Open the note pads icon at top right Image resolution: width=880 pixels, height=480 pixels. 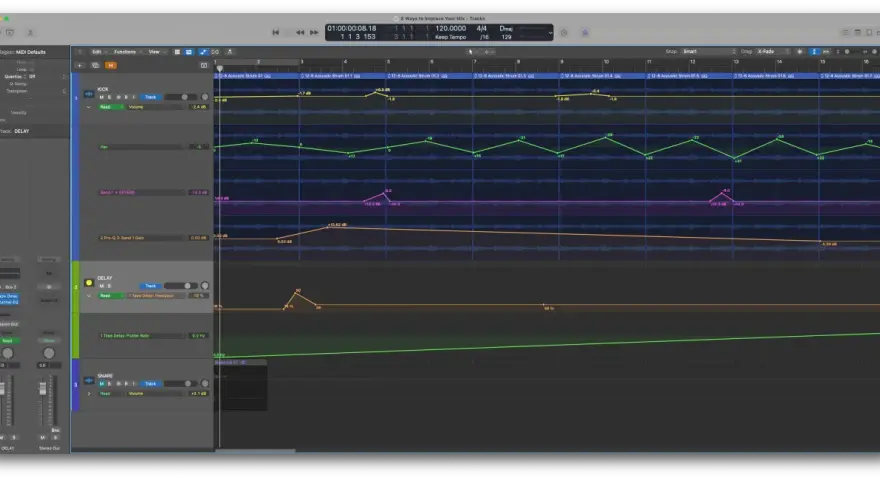tap(858, 33)
